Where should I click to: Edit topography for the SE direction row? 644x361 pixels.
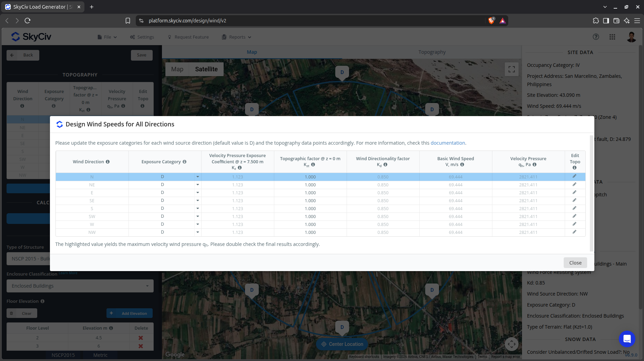click(574, 200)
